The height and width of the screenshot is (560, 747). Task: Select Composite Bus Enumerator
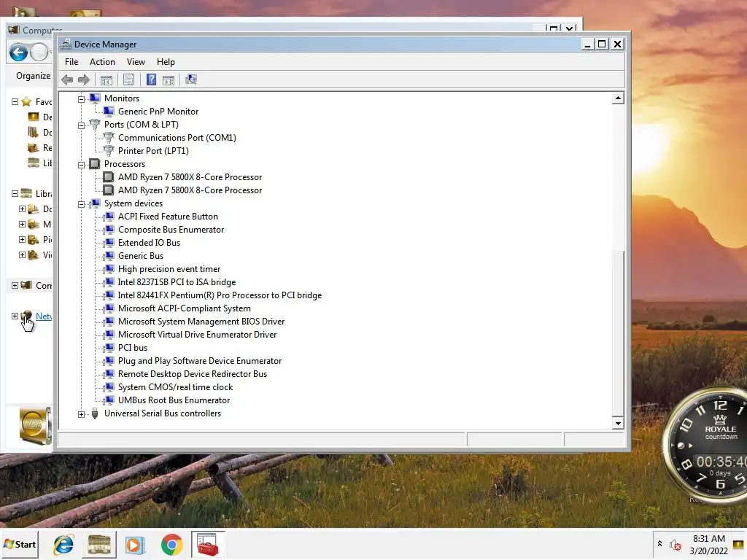click(x=171, y=230)
